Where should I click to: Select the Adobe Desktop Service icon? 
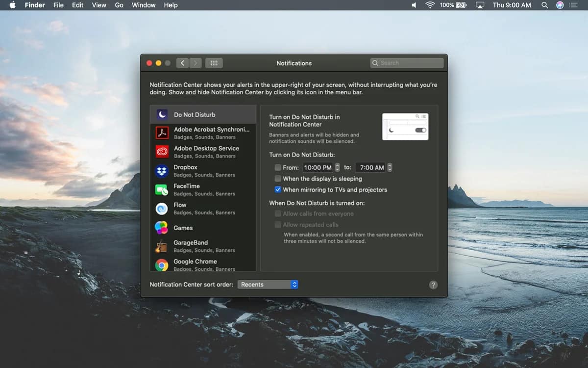pyautogui.click(x=162, y=152)
